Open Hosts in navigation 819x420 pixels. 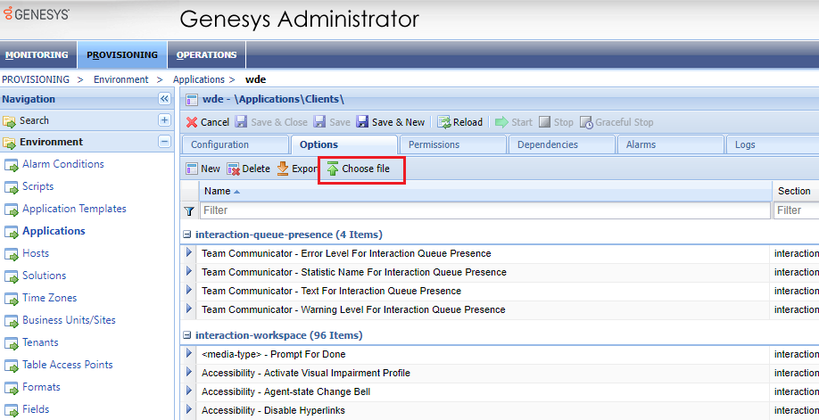point(36,253)
